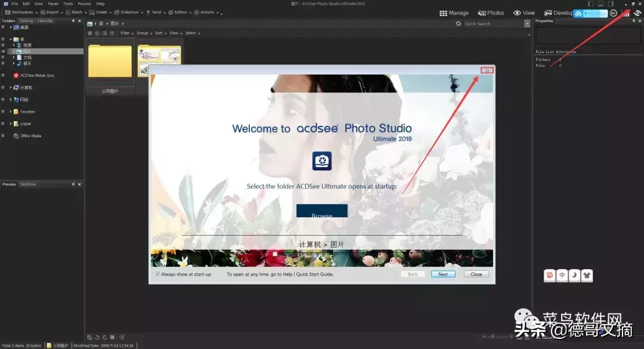The image size is (644, 349).
Task: Expand the 计算机 tree node
Action: point(11,88)
